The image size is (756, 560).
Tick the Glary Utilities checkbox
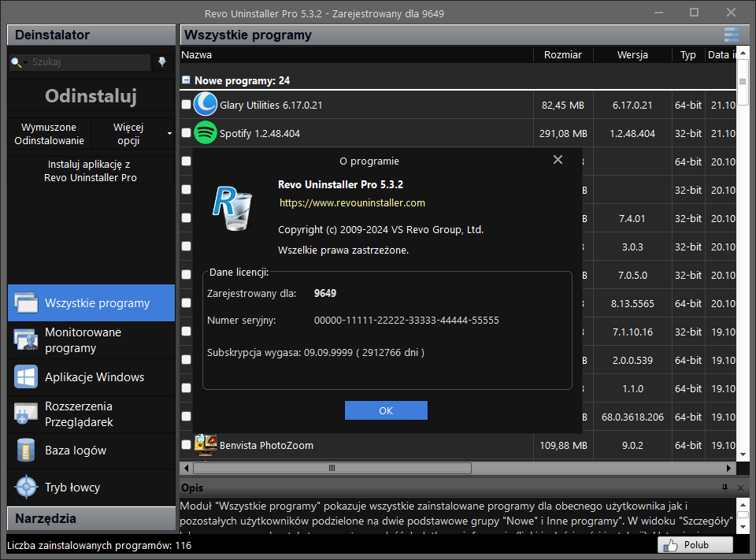coord(186,104)
